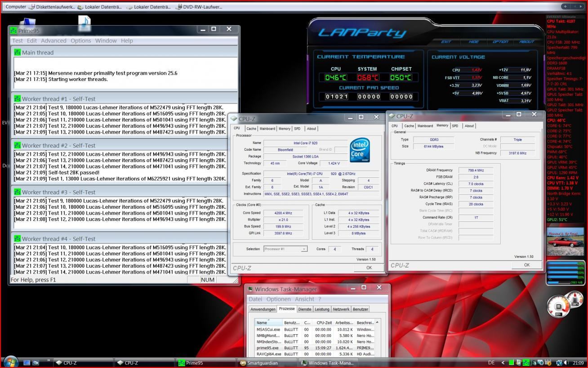
Task: Select the Memory tab in left CPU-Z window
Action: (x=285, y=129)
